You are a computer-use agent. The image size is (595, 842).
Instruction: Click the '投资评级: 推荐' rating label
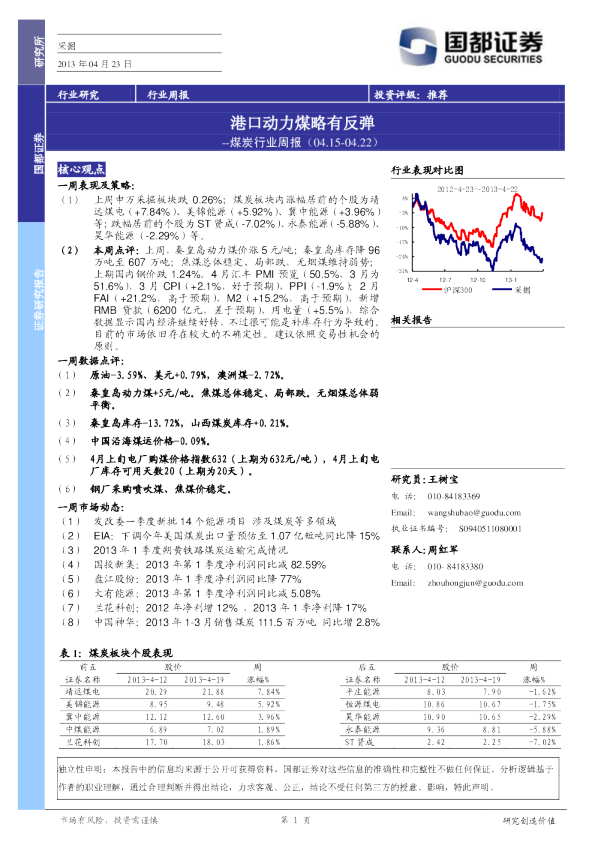tap(411, 95)
